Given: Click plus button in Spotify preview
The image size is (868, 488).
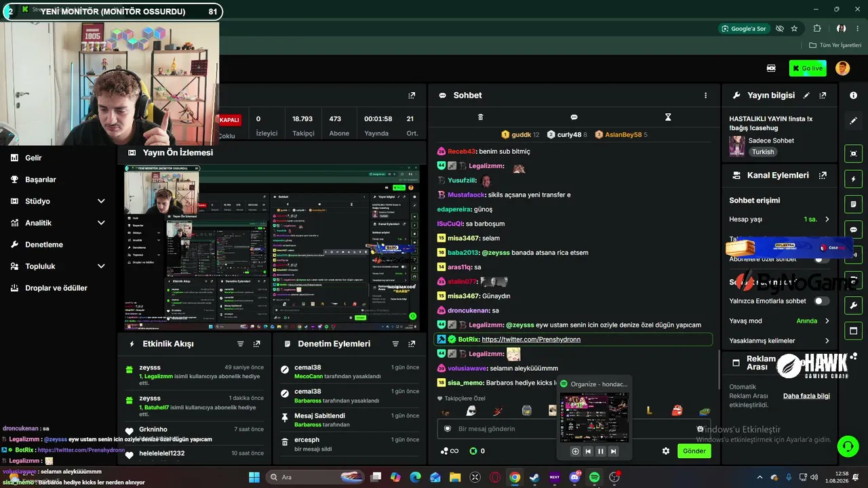Looking at the screenshot, I should point(575,451).
